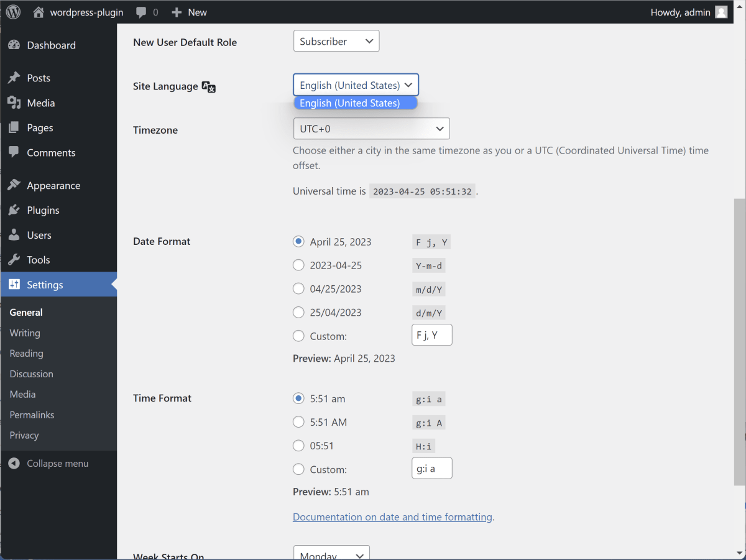Open the Users menu
Screen dimensions: 746x560
(58, 235)
